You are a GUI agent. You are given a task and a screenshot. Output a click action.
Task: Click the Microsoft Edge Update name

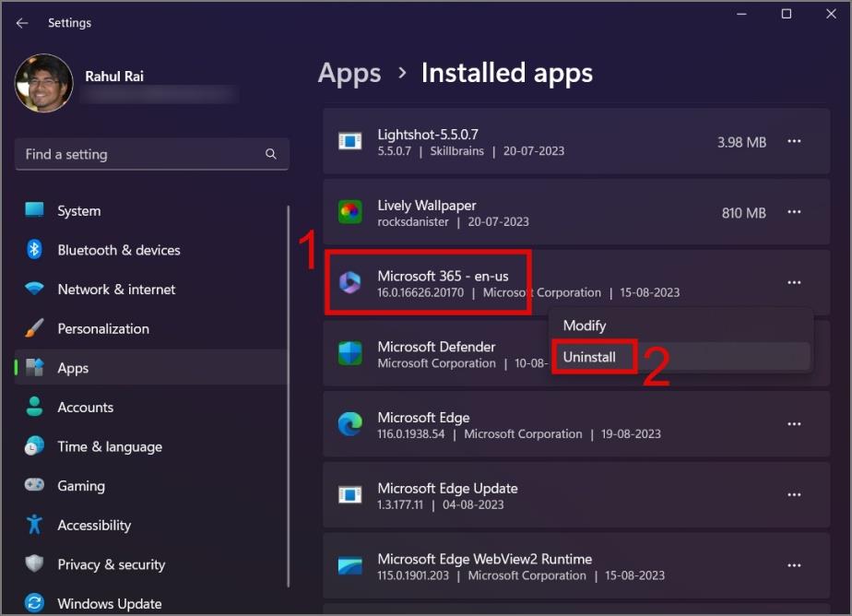click(x=447, y=488)
